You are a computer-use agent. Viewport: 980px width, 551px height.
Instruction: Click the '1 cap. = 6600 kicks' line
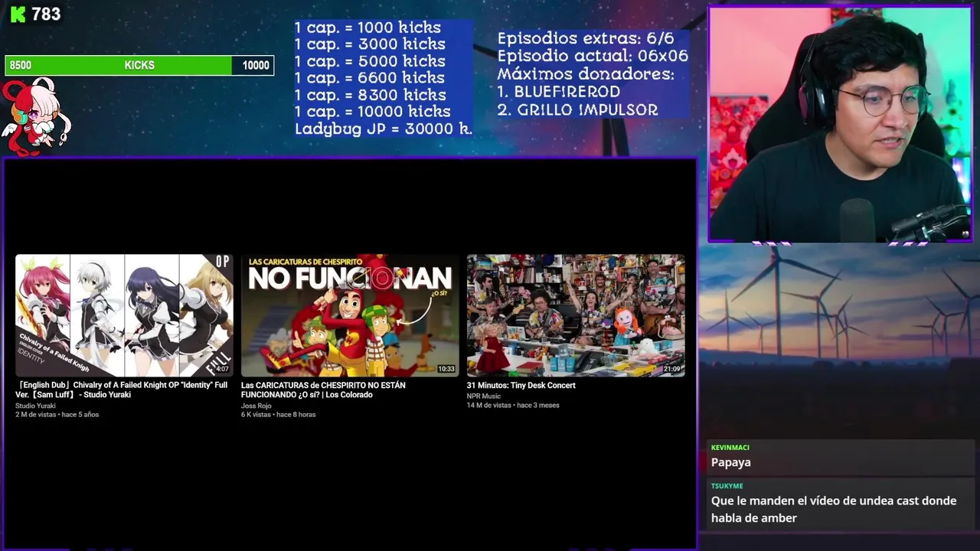coord(370,78)
